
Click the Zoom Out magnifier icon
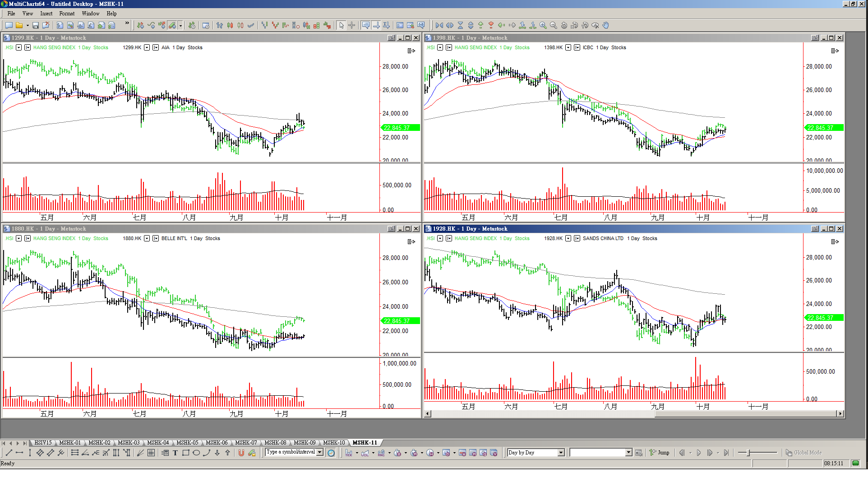[x=554, y=25]
